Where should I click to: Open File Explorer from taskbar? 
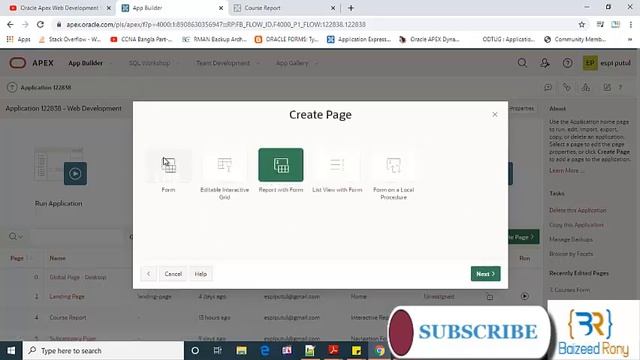click(241, 351)
